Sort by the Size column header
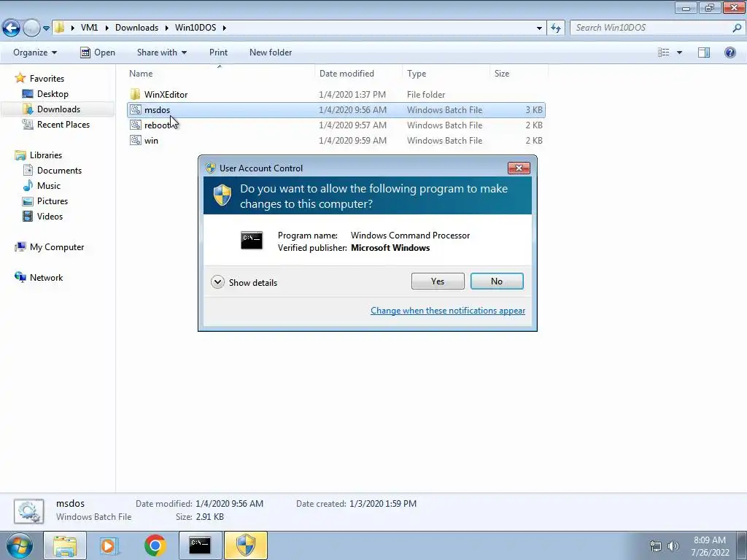 519,74
